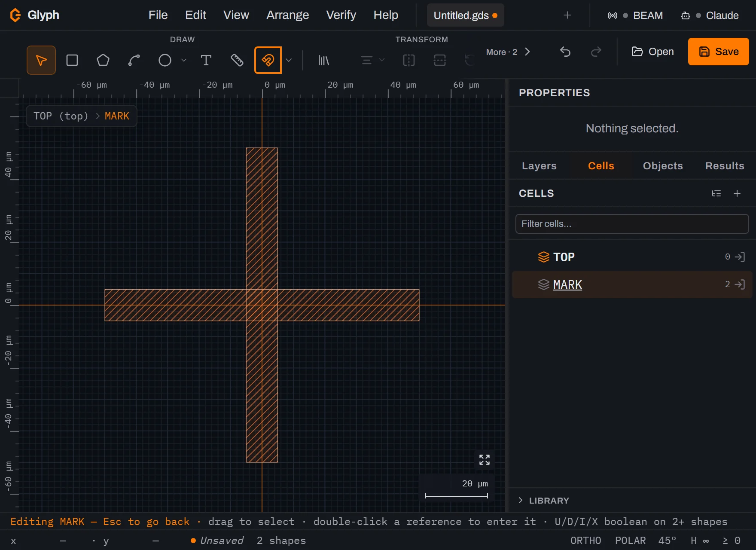The image size is (756, 550).
Task: Click the Filter cells input field
Action: [x=632, y=224]
